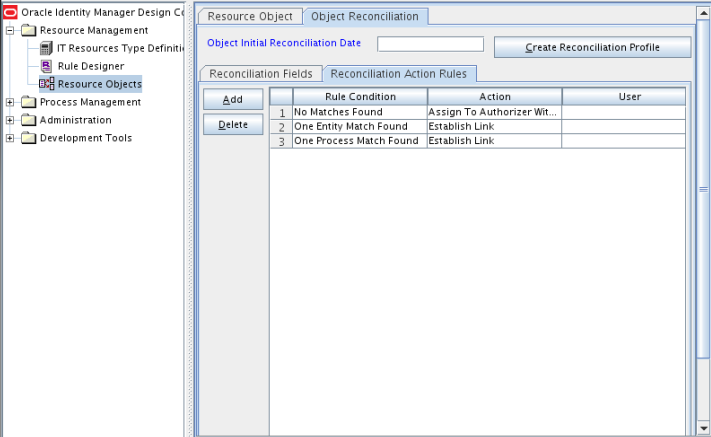Collapse the Resource Management tree node
The width and height of the screenshot is (711, 437).
pyautogui.click(x=10, y=30)
